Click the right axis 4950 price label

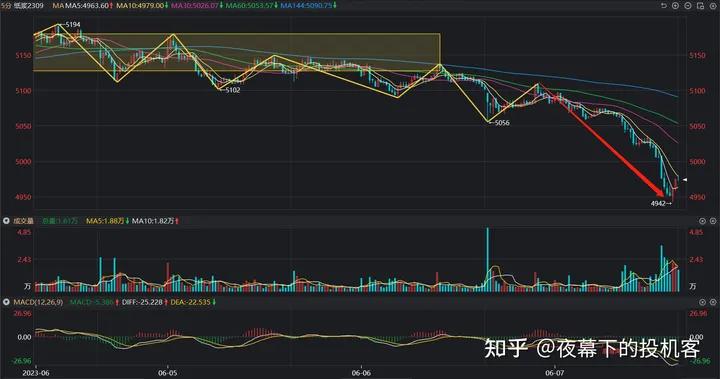pyautogui.click(x=697, y=197)
